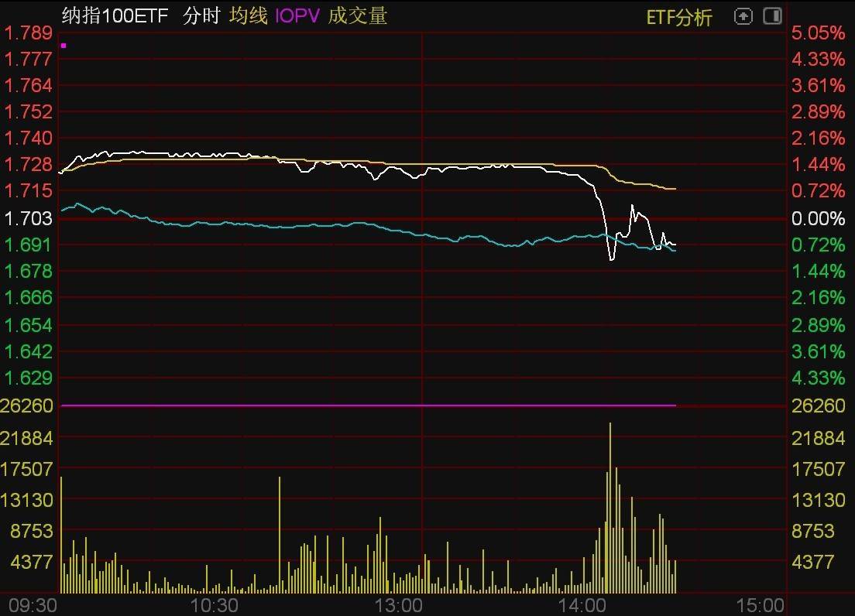Image resolution: width=855 pixels, height=616 pixels.
Task: Click the 1.789 top price label
Action: pyautogui.click(x=29, y=33)
